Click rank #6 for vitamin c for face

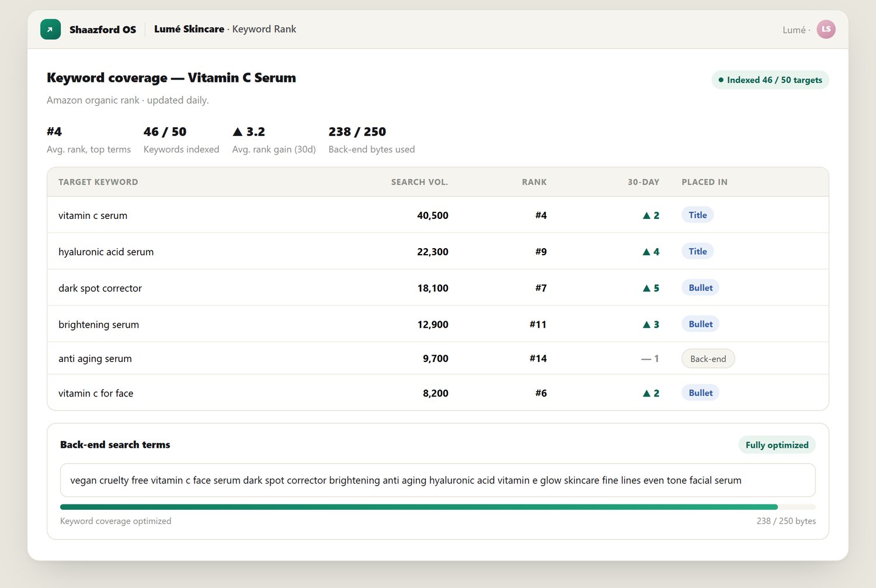coord(541,393)
